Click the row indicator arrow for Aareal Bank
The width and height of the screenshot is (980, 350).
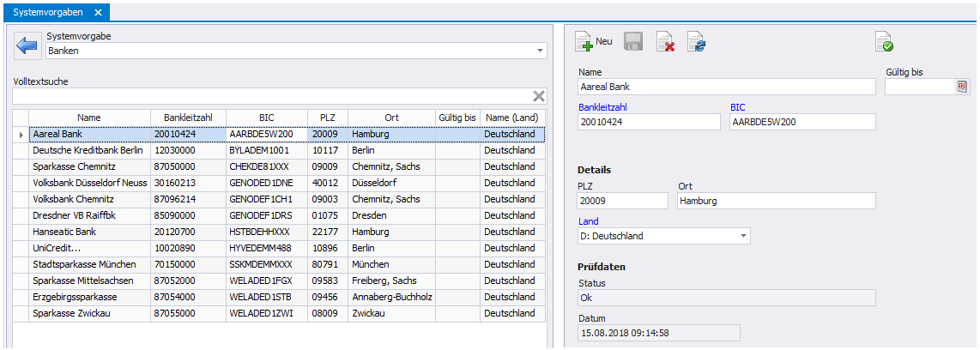pyautogui.click(x=21, y=135)
